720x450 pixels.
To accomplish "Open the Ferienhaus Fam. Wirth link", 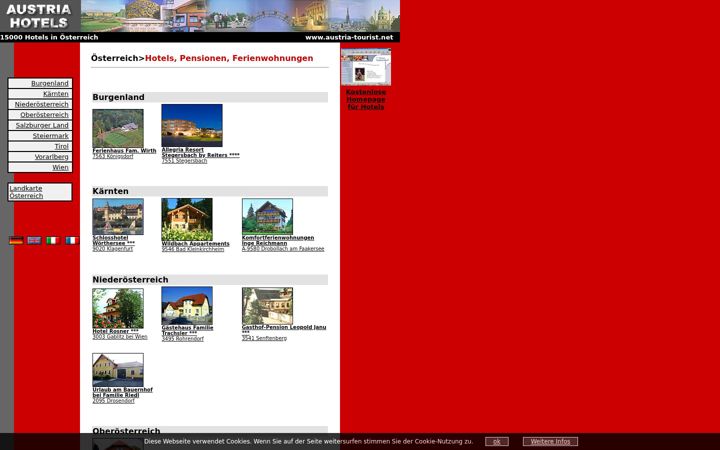I will [124, 151].
